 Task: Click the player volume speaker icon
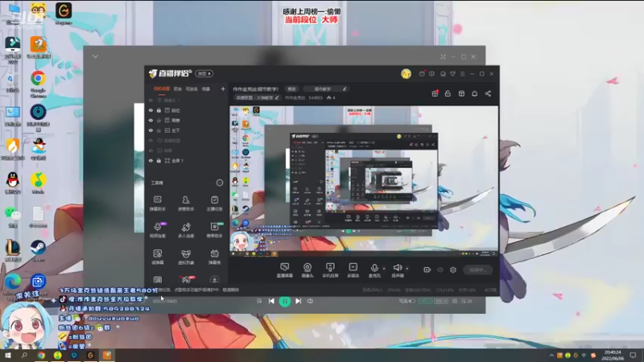pos(310,301)
